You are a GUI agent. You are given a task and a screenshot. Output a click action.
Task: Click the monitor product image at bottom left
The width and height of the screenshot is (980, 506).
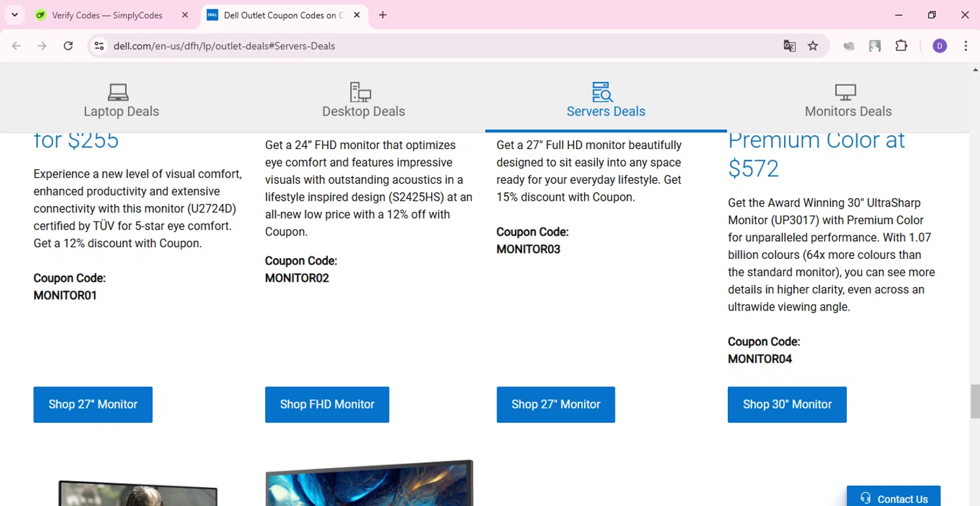click(137, 493)
